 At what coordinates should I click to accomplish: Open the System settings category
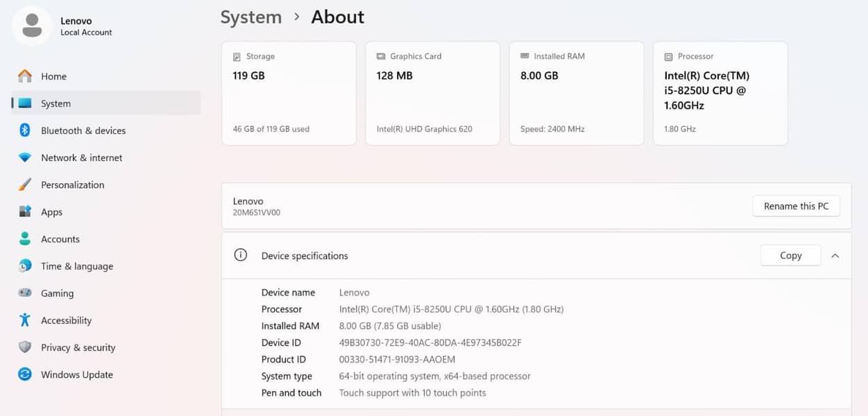56,103
